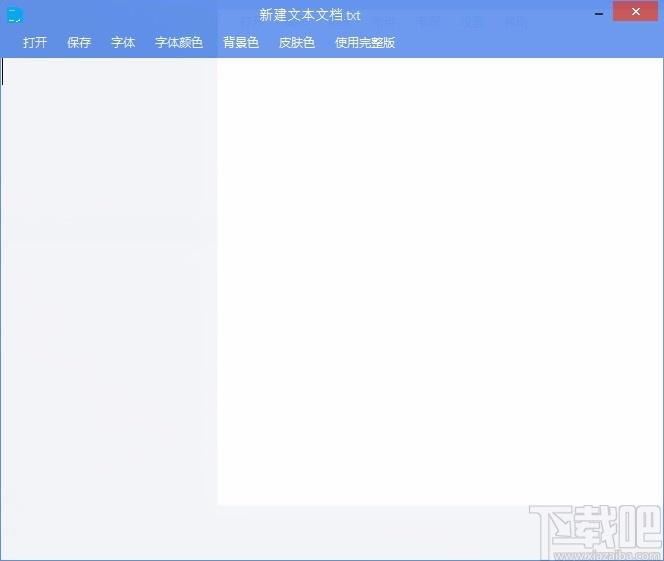This screenshot has height=561, width=664.
Task: Close the window with red X button
Action: pyautogui.click(x=635, y=11)
